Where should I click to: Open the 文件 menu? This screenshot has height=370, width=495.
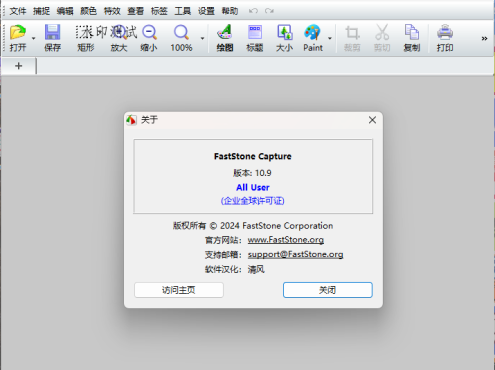click(x=18, y=11)
